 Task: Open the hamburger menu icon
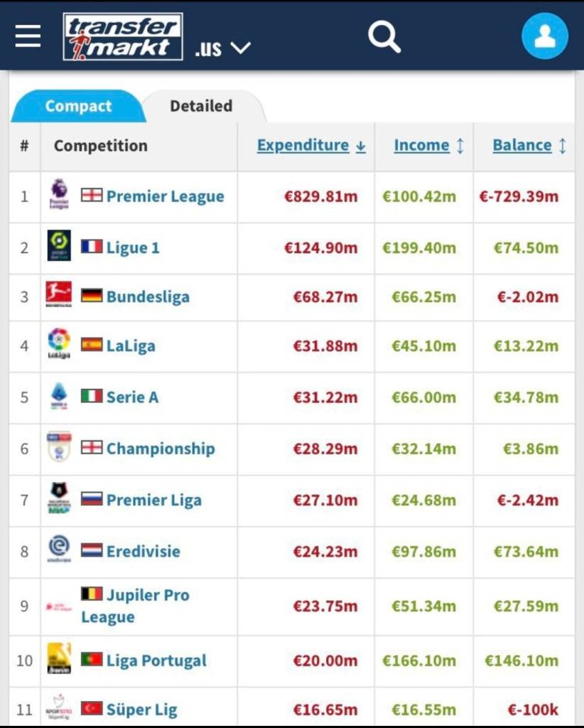(28, 36)
